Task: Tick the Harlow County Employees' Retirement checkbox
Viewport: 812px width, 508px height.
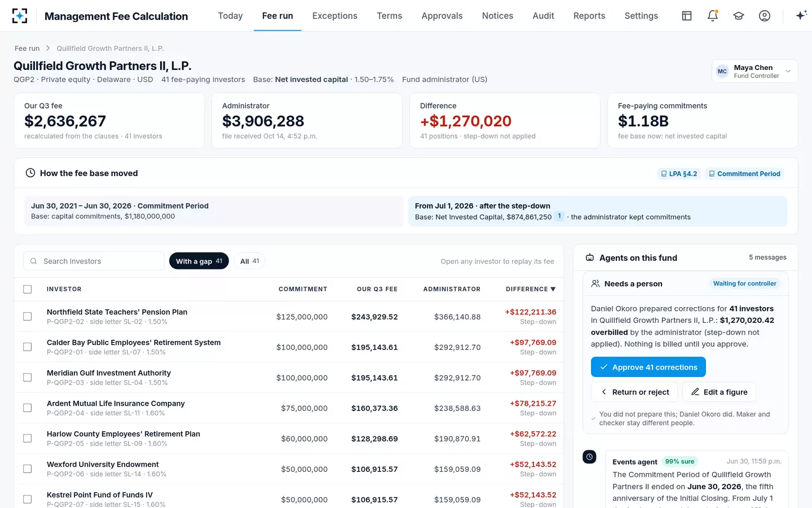Action: (x=27, y=439)
